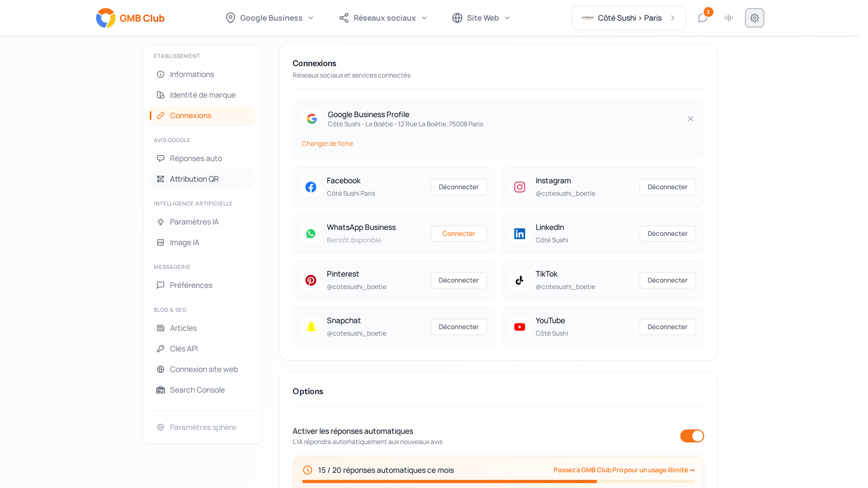This screenshot has height=488, width=868.
Task: Disconnect the TikTok account
Action: (668, 280)
